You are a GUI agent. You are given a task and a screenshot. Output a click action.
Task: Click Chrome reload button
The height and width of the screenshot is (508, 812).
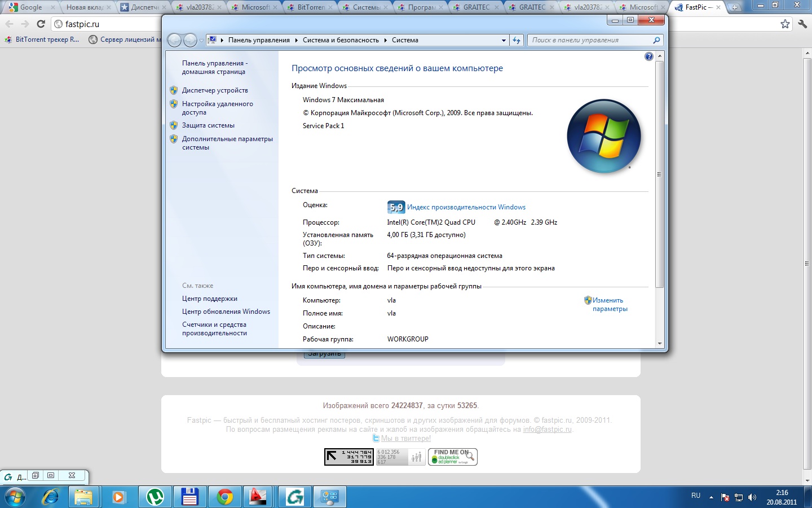[41, 24]
